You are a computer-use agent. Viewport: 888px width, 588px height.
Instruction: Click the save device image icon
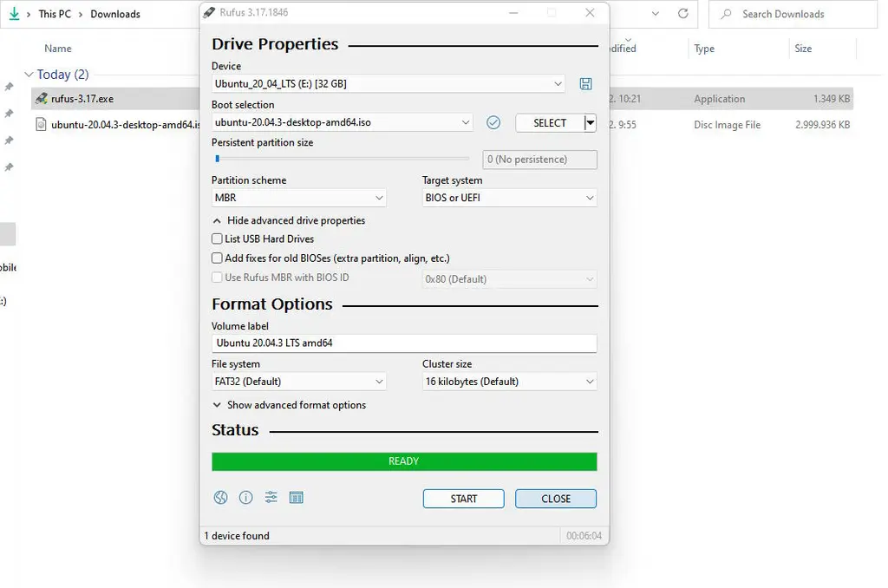pyautogui.click(x=585, y=84)
